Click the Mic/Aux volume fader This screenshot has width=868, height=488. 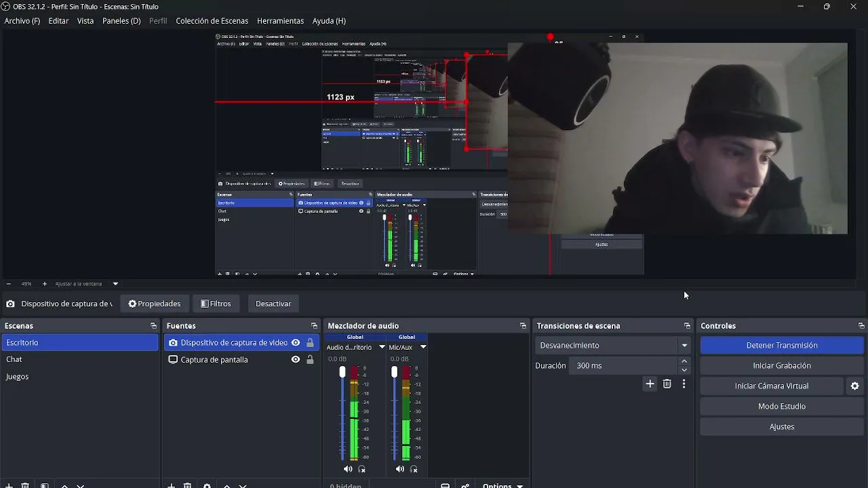click(x=394, y=372)
